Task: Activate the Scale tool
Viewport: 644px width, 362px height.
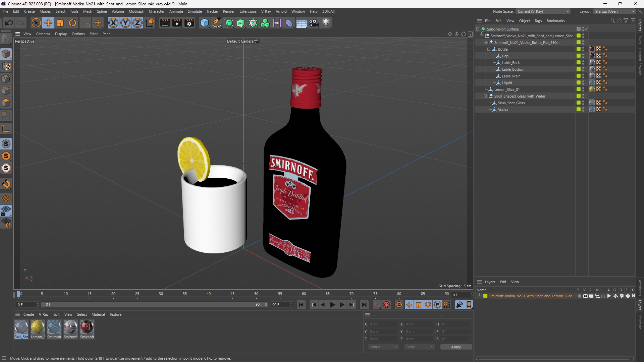Action: pyautogui.click(x=60, y=23)
